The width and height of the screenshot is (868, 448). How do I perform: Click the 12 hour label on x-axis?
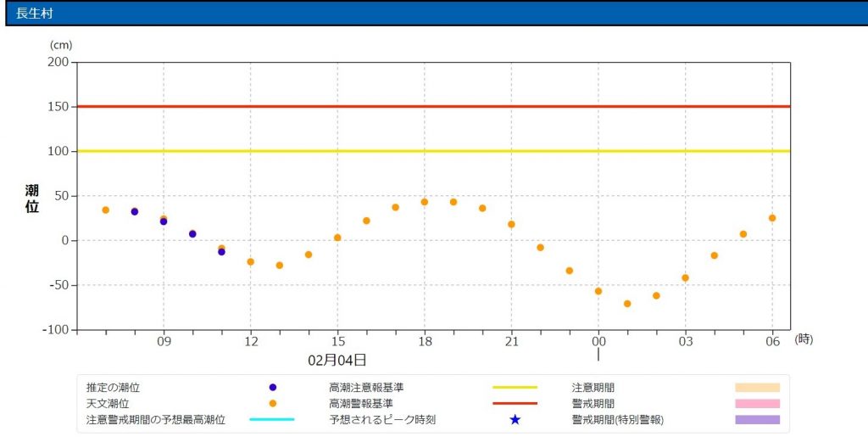click(x=250, y=342)
